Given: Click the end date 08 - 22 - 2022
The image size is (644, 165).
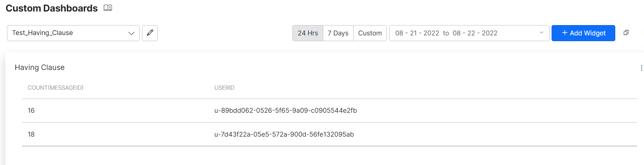Looking at the screenshot, I should [475, 33].
